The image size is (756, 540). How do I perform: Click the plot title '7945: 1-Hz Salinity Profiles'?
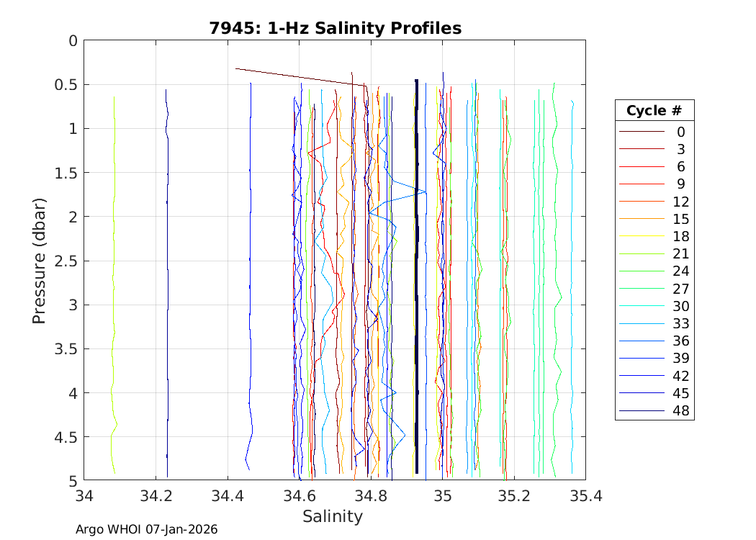[x=335, y=29]
